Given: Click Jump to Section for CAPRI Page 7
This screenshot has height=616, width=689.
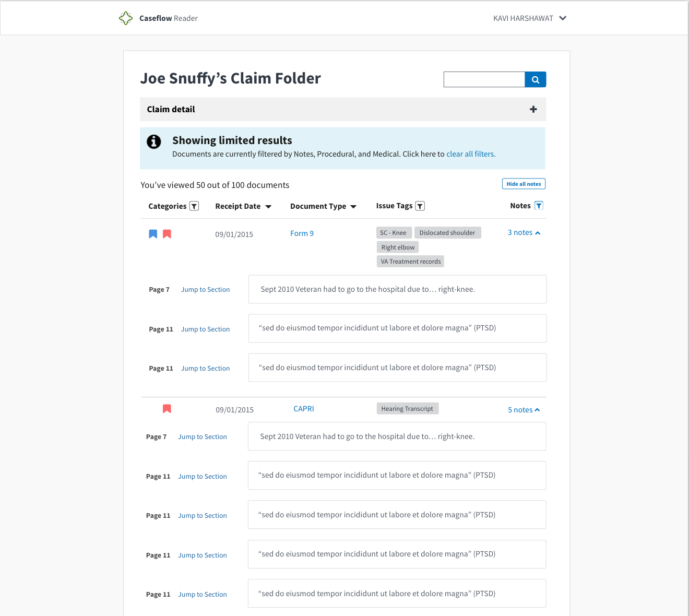Looking at the screenshot, I should click(203, 437).
